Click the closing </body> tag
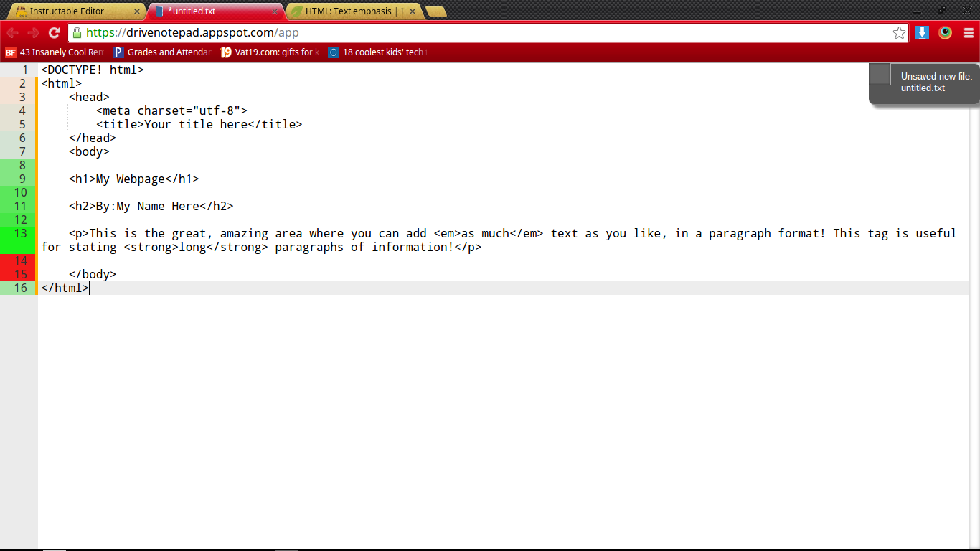This screenshot has height=551, width=980. point(93,275)
